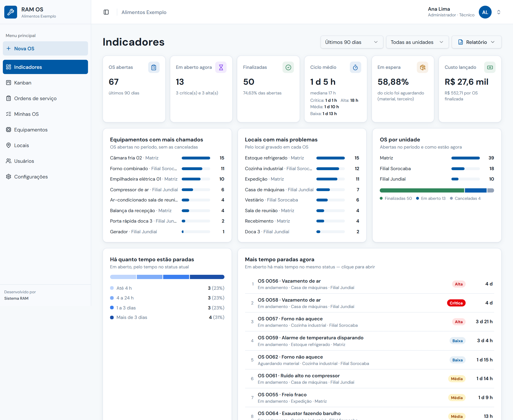
Task: Click the Configurações gear icon
Action: pyautogui.click(x=9, y=177)
